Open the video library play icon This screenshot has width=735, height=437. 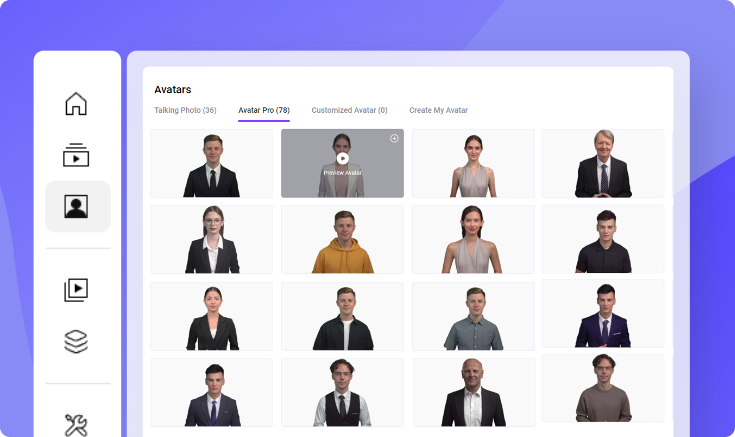coord(76,290)
